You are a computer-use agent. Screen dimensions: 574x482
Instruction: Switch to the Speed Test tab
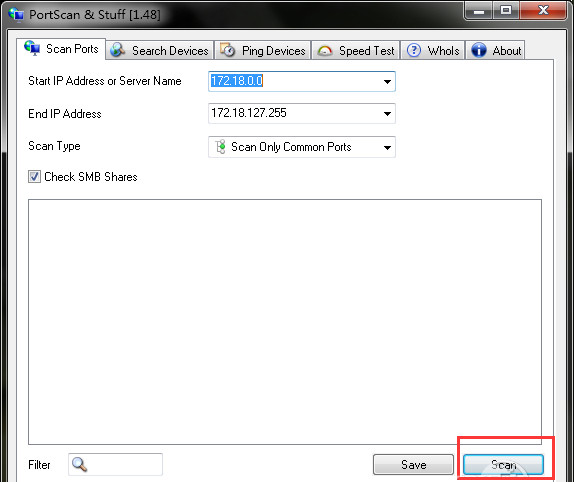[356, 50]
